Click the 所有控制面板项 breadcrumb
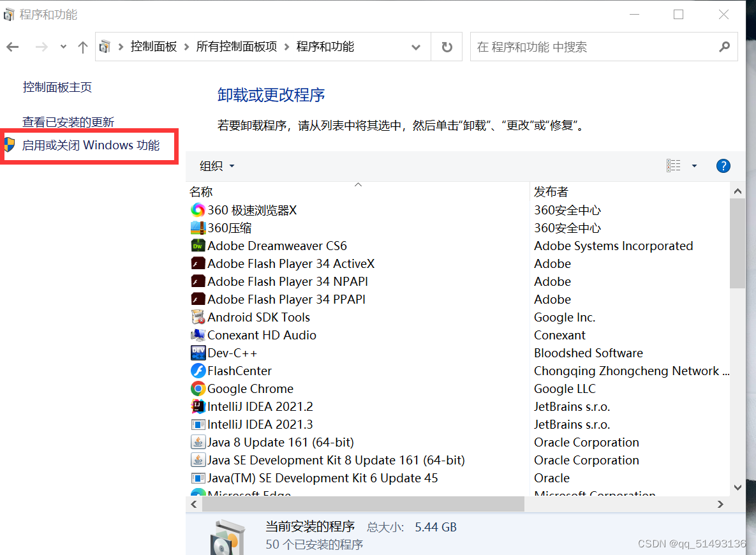This screenshot has height=555, width=756. [x=236, y=47]
